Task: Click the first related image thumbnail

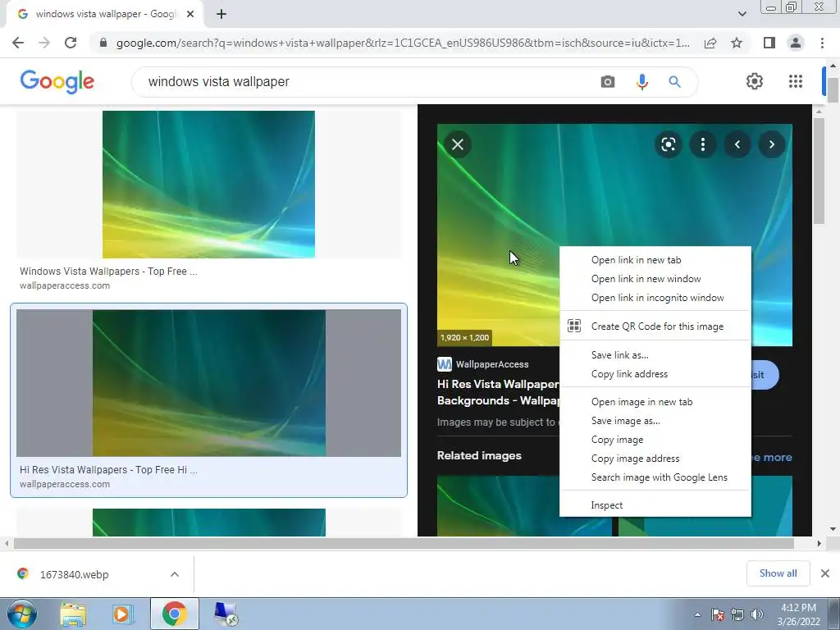Action: (524, 505)
